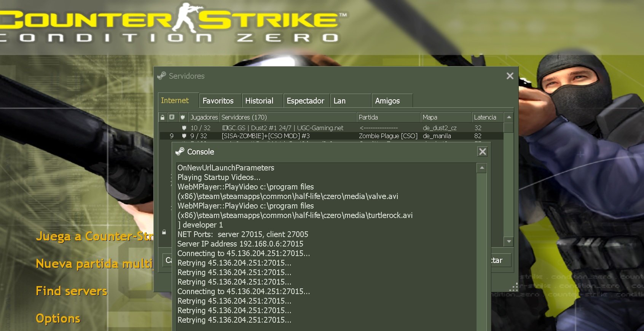Click resize grip of Servidores window
The image size is (644, 331).
pos(514,287)
